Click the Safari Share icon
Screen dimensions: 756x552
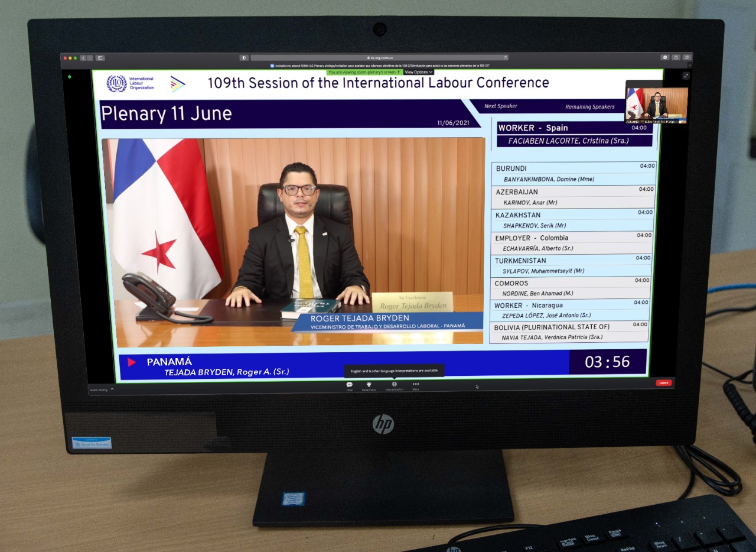coord(676,57)
